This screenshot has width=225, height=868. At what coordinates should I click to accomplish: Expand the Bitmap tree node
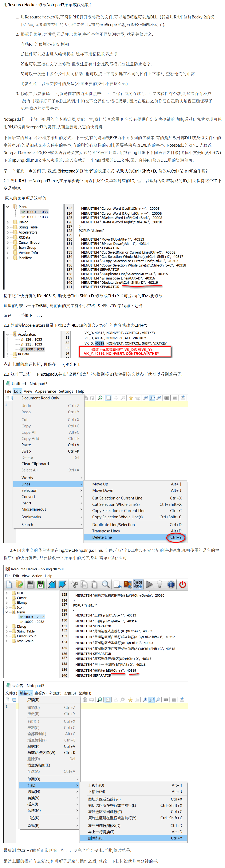coord(6,602)
